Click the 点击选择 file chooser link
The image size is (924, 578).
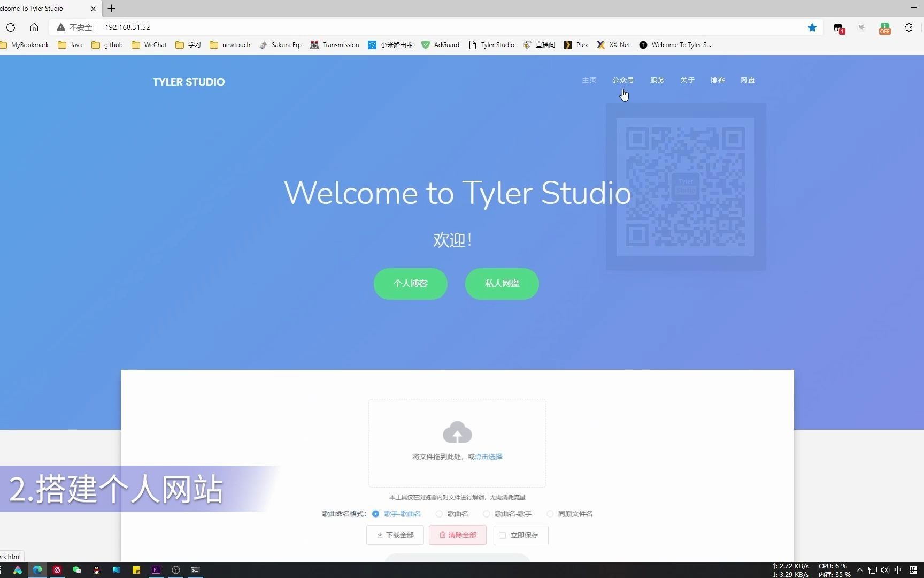[x=489, y=457]
